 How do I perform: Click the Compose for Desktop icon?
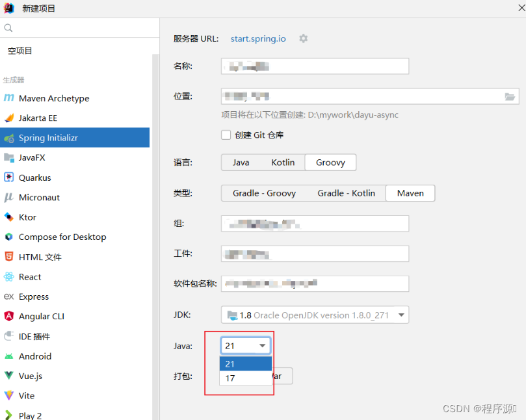coord(9,237)
